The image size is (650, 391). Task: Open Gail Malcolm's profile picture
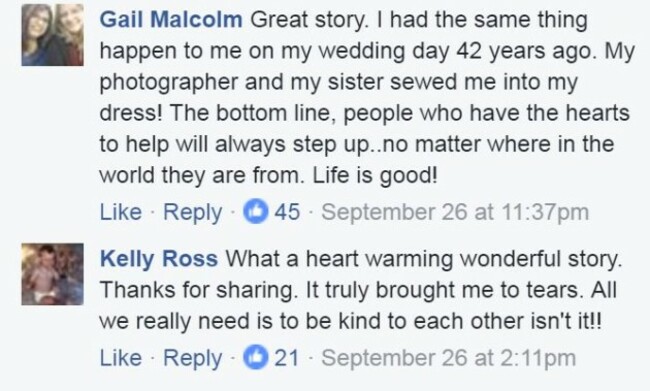pyautogui.click(x=52, y=35)
